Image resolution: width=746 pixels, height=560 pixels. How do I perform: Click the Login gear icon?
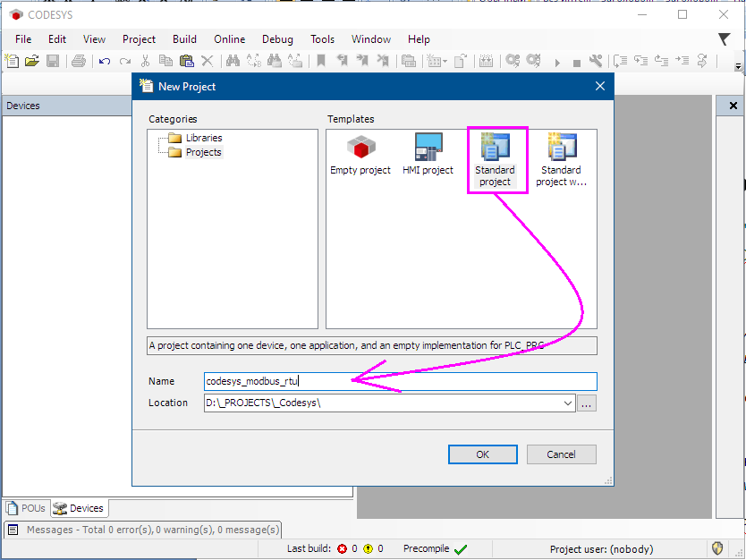(x=513, y=61)
